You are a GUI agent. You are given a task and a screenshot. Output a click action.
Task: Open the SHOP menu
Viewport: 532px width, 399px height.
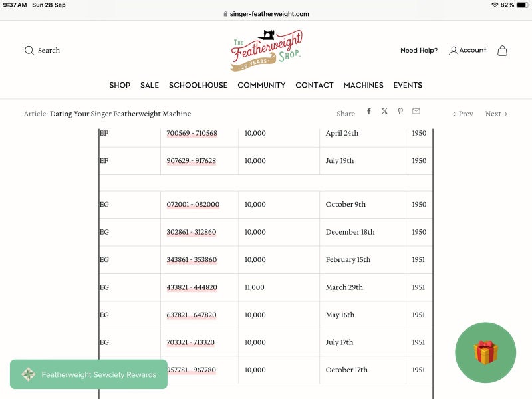coord(120,85)
